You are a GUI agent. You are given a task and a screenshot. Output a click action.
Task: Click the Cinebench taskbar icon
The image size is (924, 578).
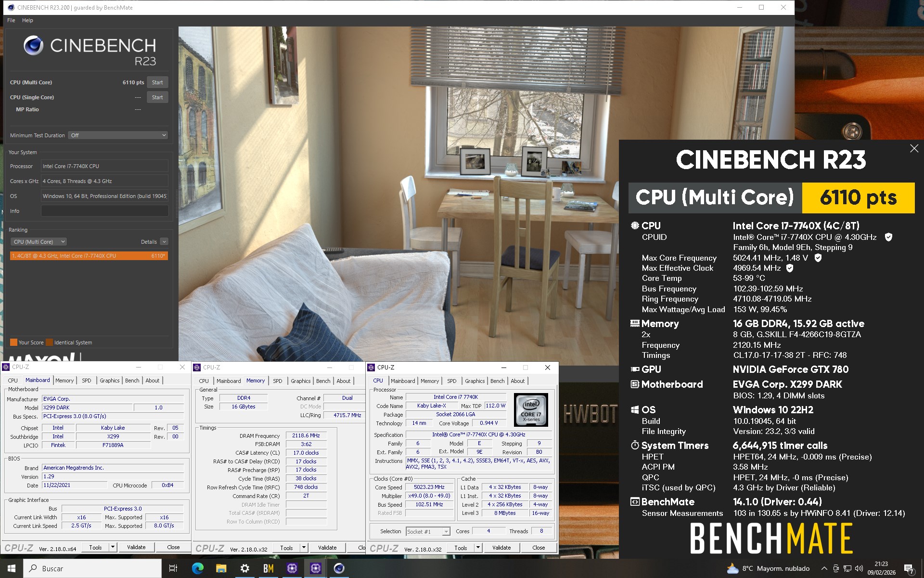pos(339,568)
